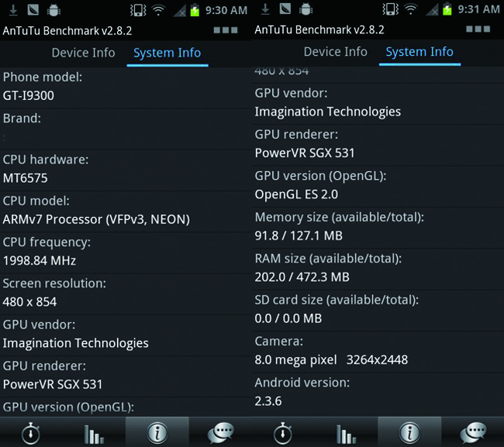Tap the Android version: label
Image resolution: width=504 pixels, height=447 pixels.
(x=302, y=383)
